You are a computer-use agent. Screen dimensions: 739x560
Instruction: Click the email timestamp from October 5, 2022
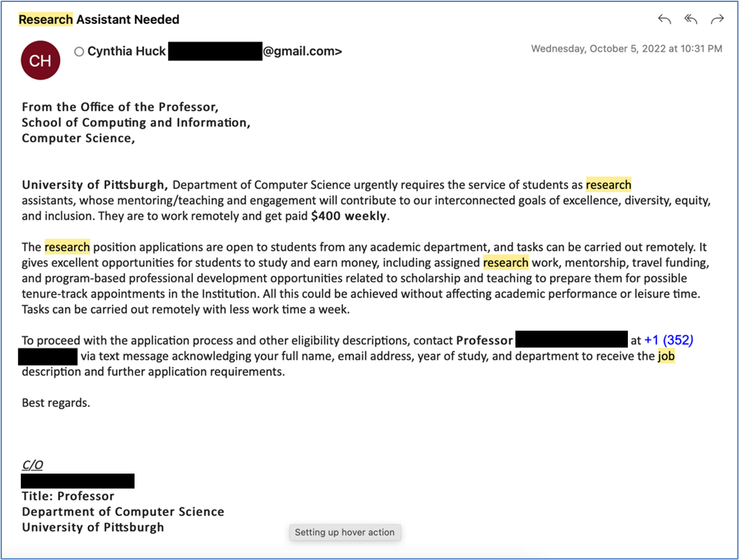pos(626,48)
